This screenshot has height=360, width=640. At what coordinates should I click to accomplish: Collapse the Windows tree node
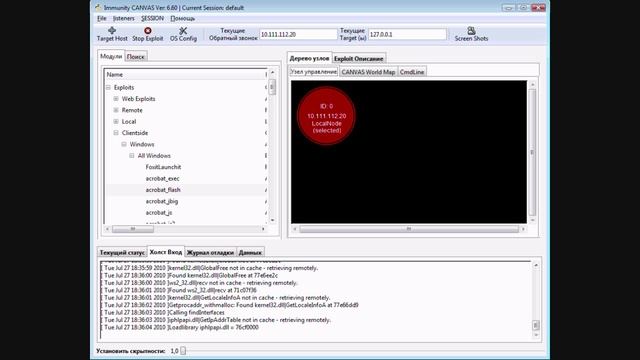tap(124, 144)
